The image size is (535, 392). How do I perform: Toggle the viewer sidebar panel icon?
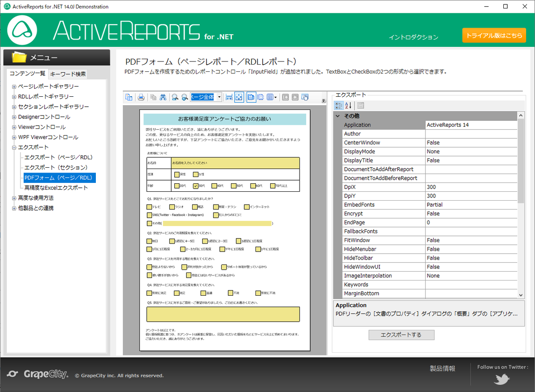pos(129,97)
